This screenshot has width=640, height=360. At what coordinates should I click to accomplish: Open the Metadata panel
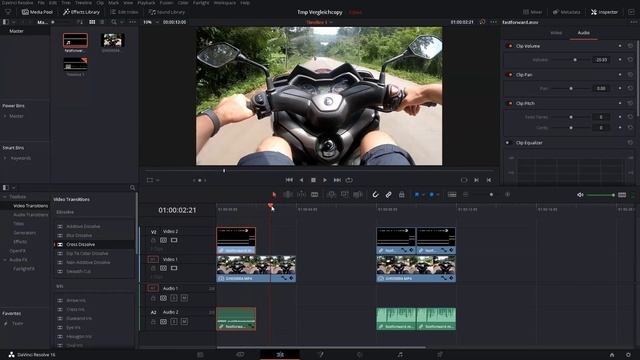pos(567,12)
